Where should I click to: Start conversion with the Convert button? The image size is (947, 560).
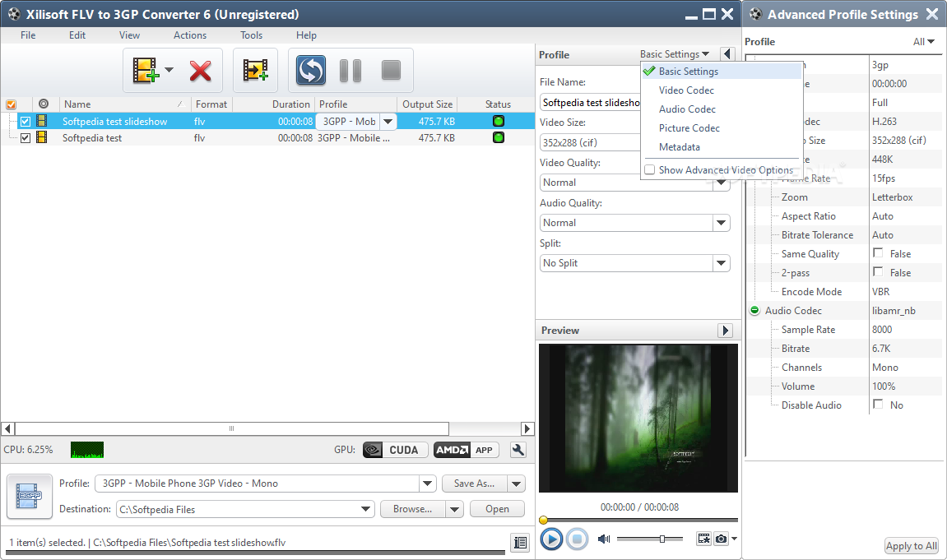[x=311, y=70]
